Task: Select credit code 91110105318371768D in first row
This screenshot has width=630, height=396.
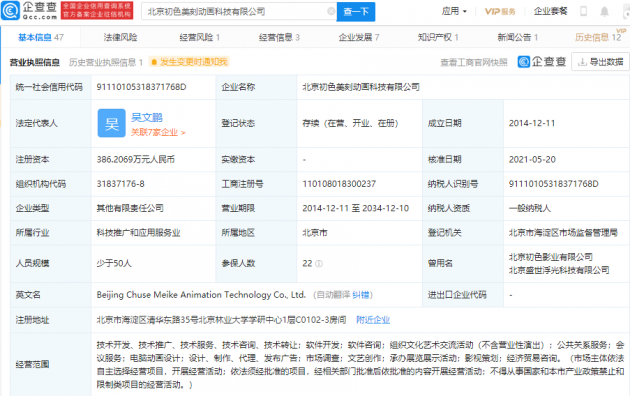Action: click(x=141, y=87)
